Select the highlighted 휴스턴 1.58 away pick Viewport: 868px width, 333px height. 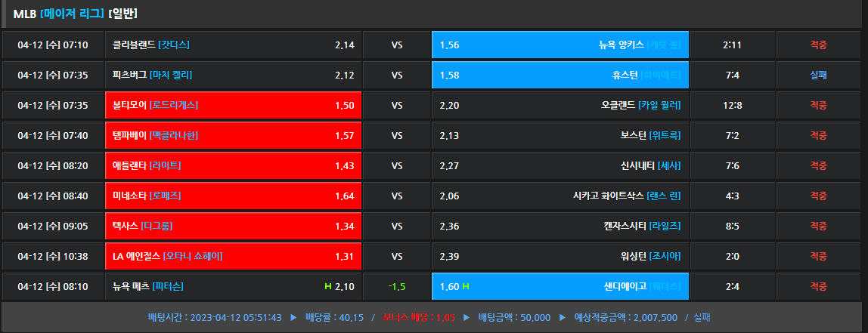pyautogui.click(x=560, y=75)
